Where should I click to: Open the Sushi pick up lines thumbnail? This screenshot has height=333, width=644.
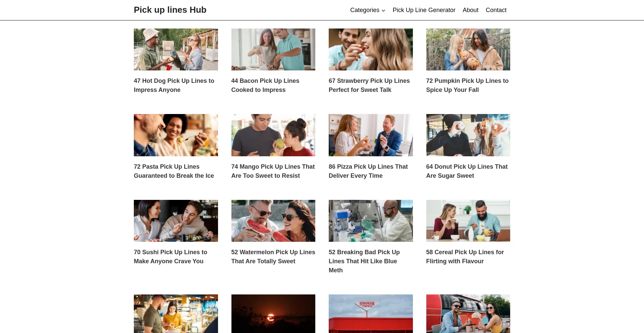[176, 221]
